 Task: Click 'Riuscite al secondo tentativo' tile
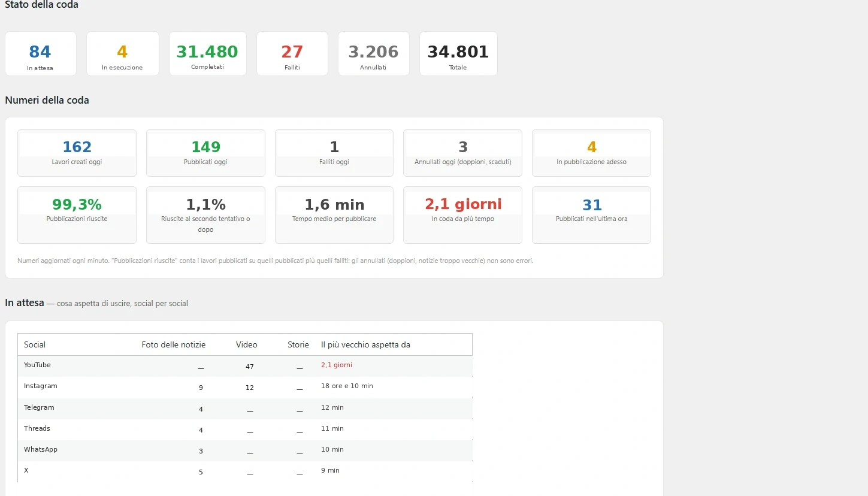205,215
